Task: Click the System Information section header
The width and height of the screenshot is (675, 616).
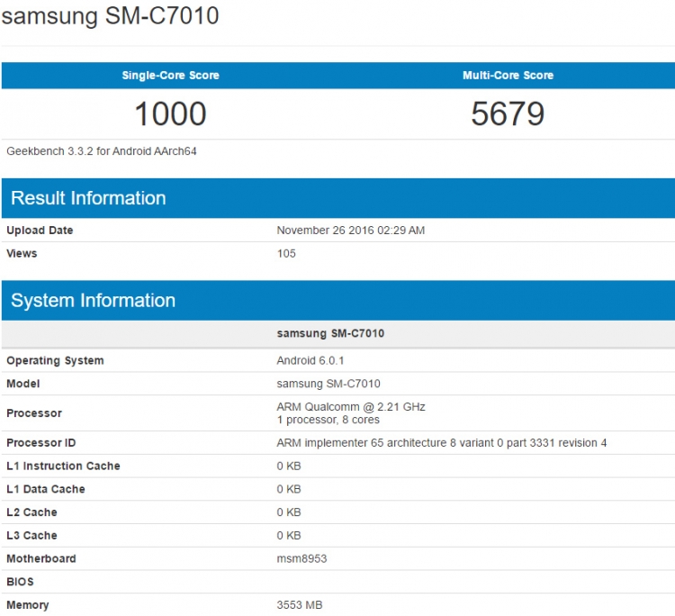Action: (x=93, y=301)
